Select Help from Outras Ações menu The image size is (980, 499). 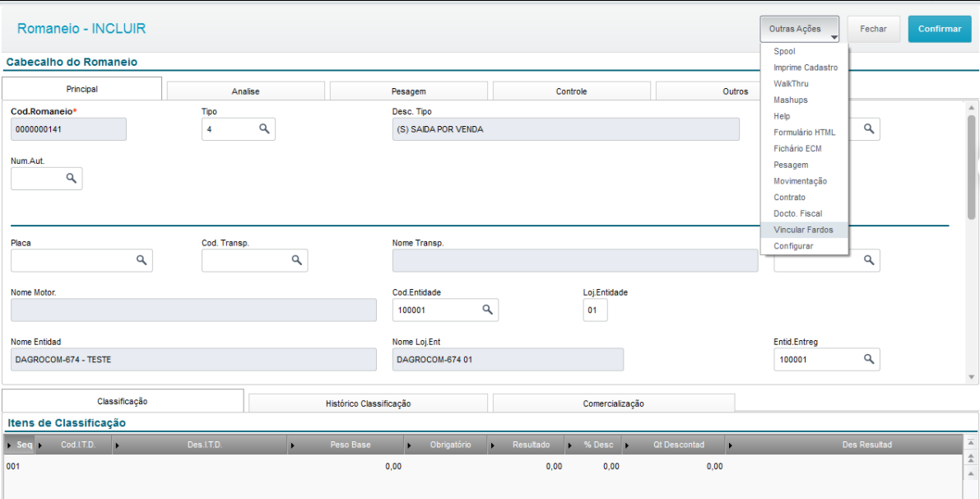pyautogui.click(x=804, y=116)
